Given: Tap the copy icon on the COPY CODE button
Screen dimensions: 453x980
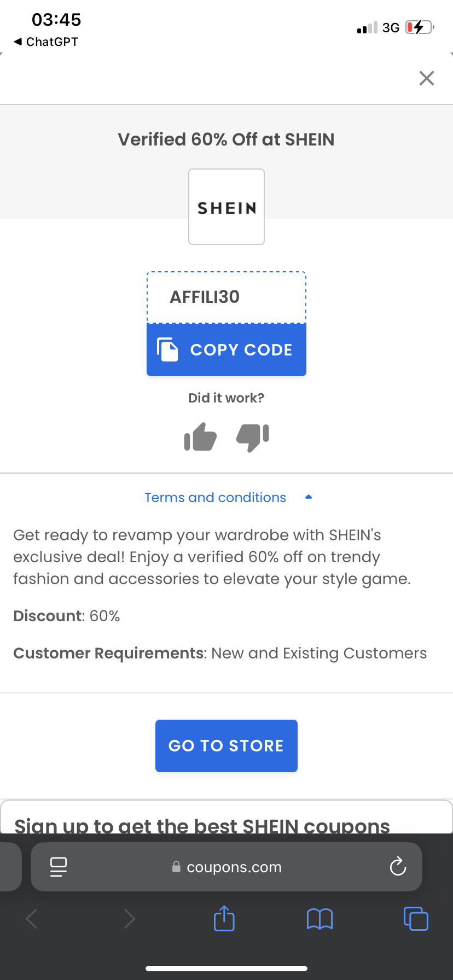Looking at the screenshot, I should [169, 349].
